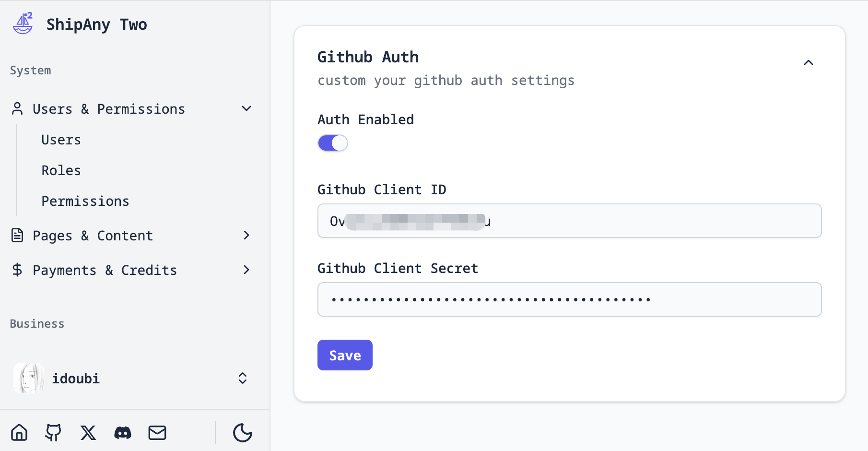Expand Payments & Credits chevron arrow

point(246,270)
